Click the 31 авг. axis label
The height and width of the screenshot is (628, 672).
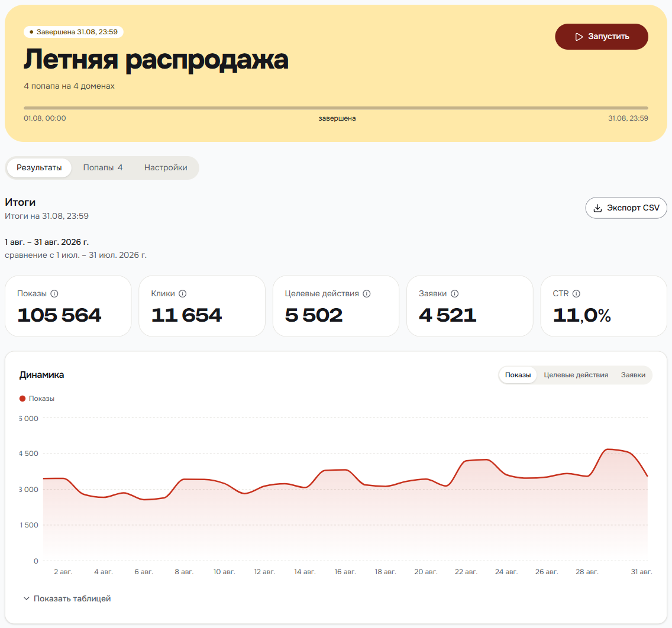642,572
